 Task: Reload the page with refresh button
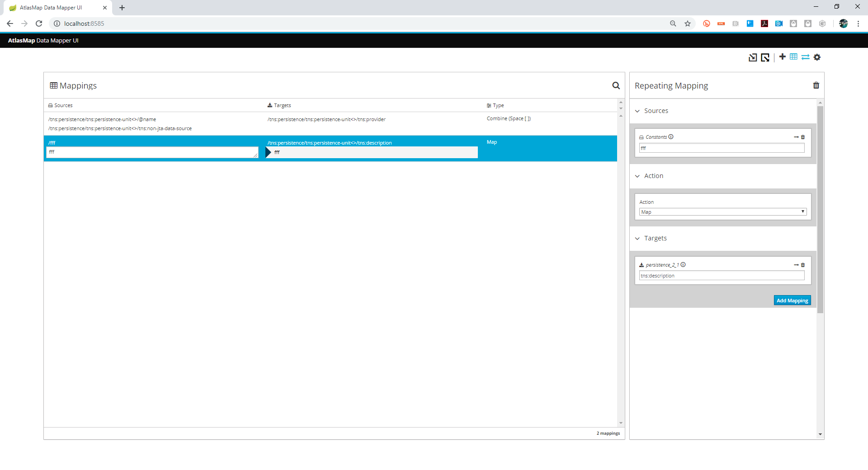(39, 23)
